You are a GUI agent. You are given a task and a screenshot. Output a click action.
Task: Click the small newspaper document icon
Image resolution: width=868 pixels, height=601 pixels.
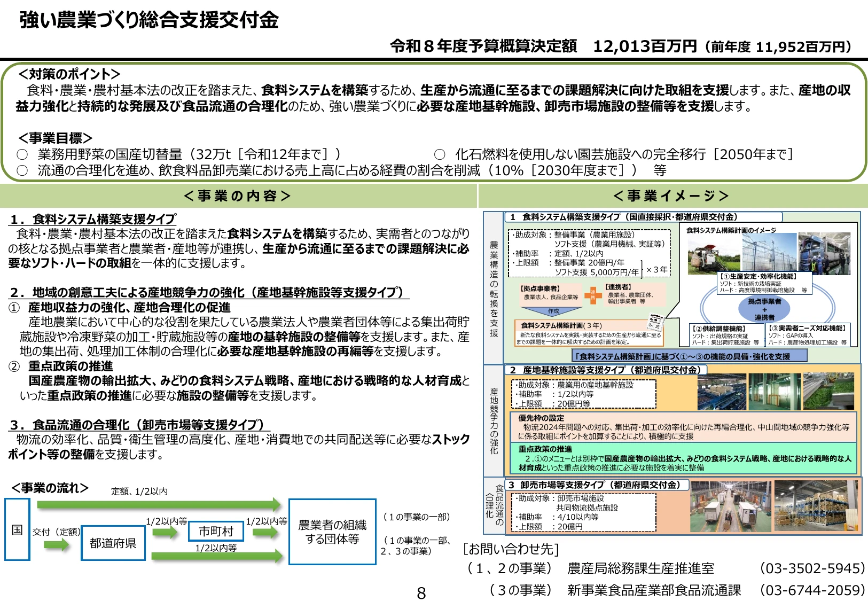(655, 322)
